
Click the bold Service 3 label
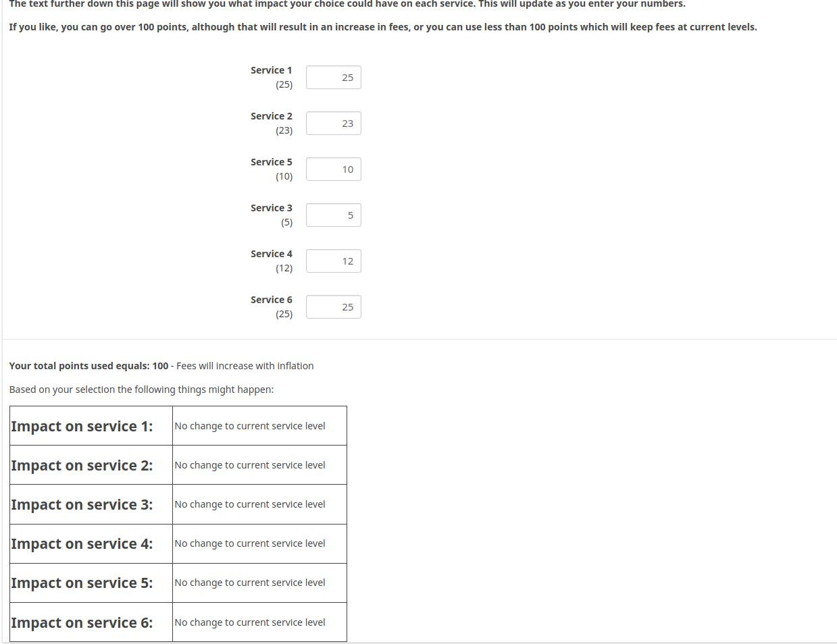coord(271,208)
